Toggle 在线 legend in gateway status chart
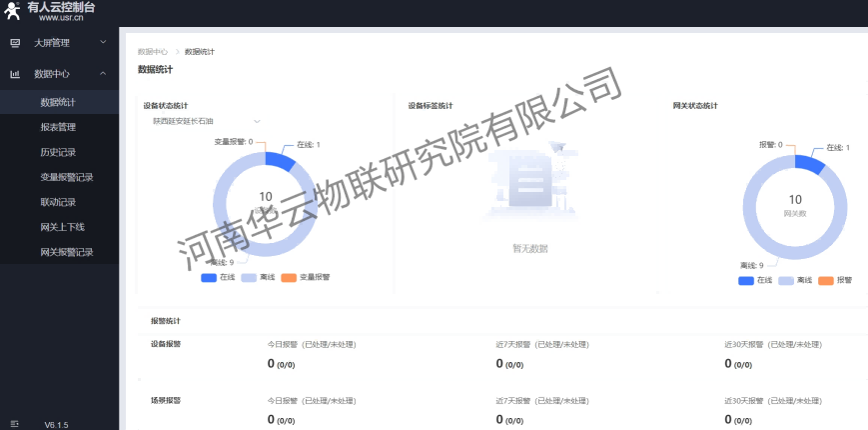 [x=755, y=280]
